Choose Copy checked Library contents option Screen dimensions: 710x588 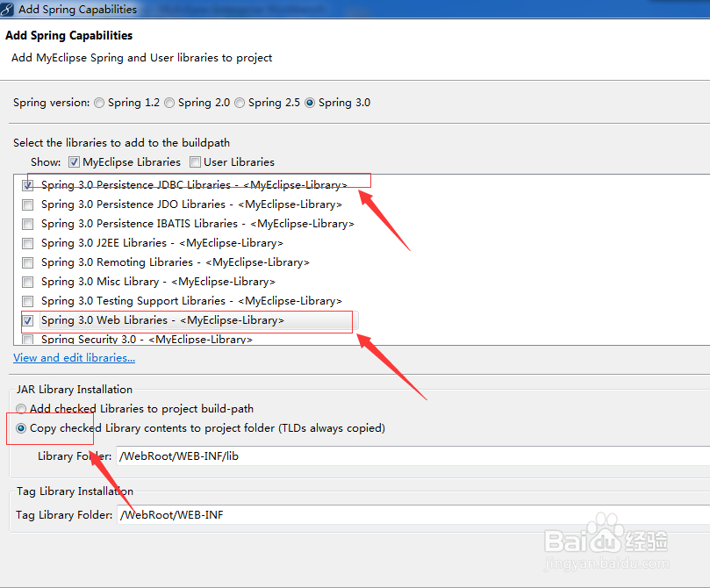pyautogui.click(x=21, y=428)
